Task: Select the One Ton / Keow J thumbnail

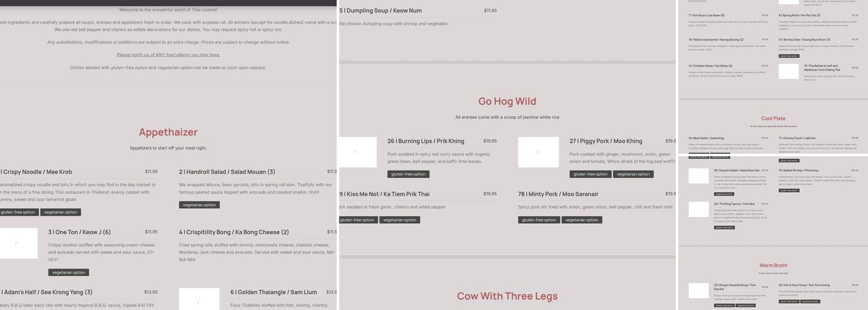Action: coord(19,243)
